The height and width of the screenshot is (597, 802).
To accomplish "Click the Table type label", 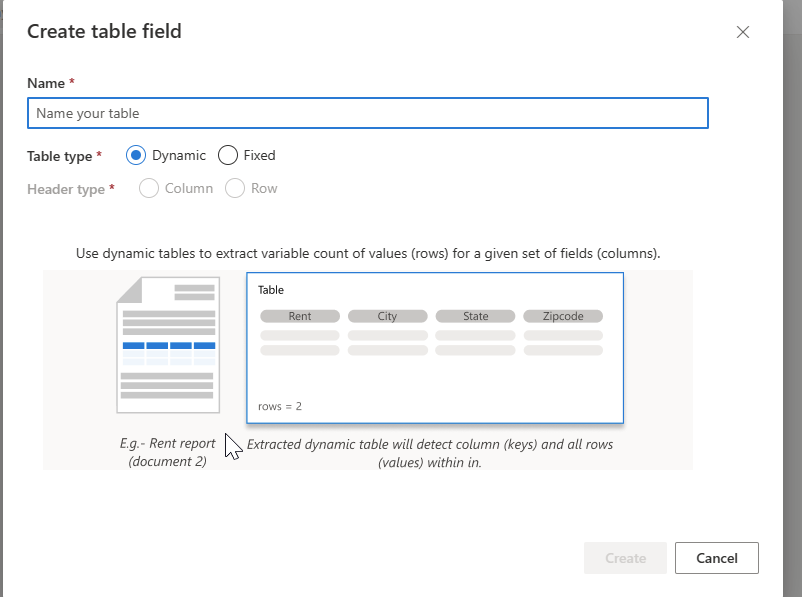I will (x=60, y=156).
